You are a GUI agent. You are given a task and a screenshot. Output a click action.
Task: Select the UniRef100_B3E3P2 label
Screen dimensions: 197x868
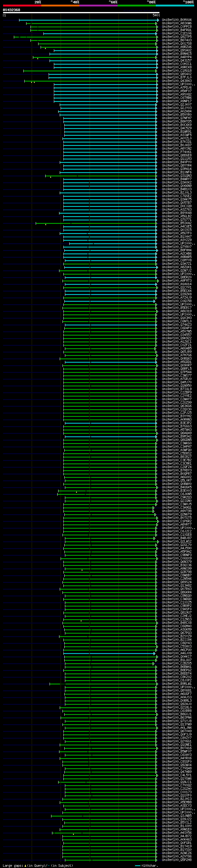(x=177, y=423)
